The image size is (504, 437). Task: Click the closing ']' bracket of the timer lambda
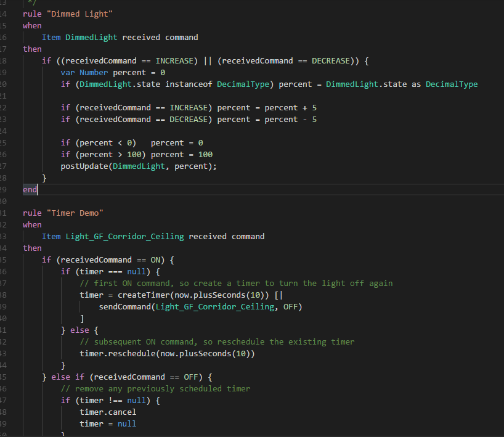pyautogui.click(x=82, y=319)
